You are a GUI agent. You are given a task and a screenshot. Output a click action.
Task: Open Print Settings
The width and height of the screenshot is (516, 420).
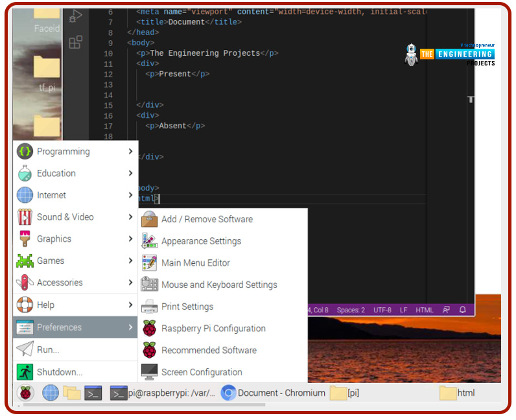pyautogui.click(x=223, y=307)
